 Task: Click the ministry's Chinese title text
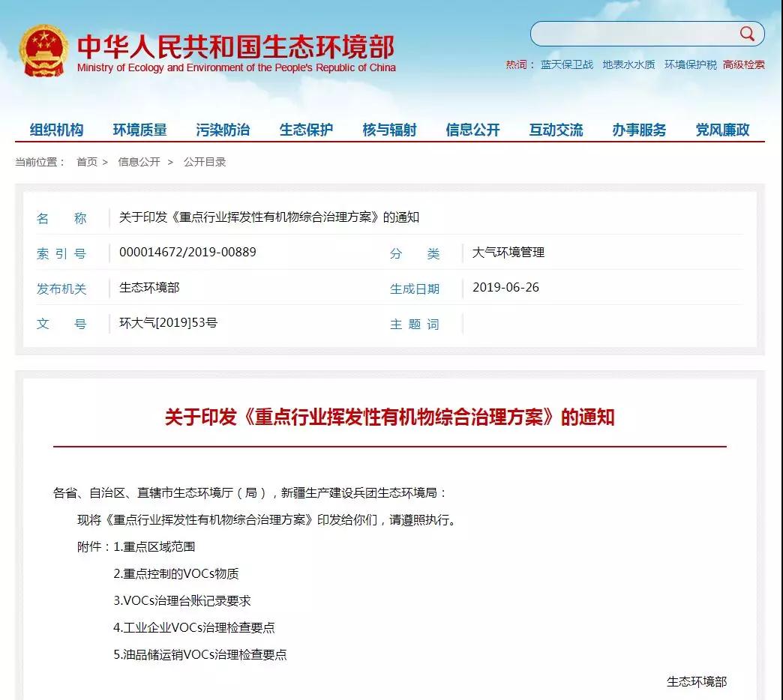[235, 46]
